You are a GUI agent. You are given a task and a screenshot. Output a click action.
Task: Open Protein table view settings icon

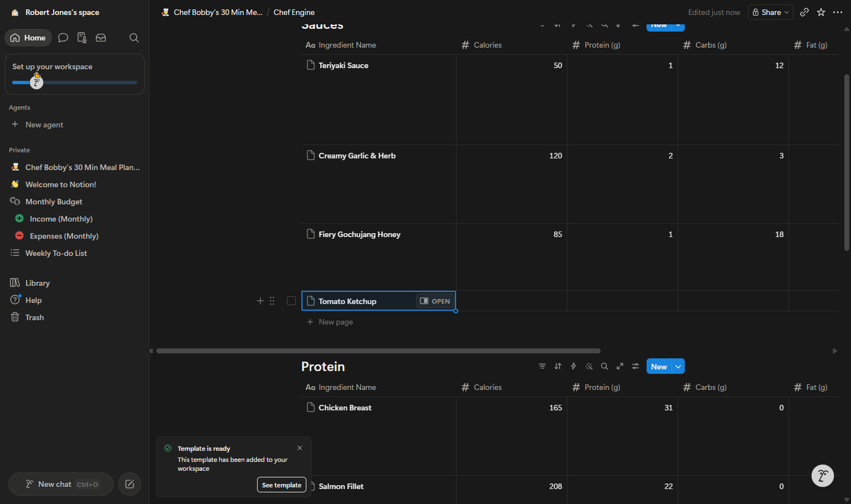[x=635, y=366]
